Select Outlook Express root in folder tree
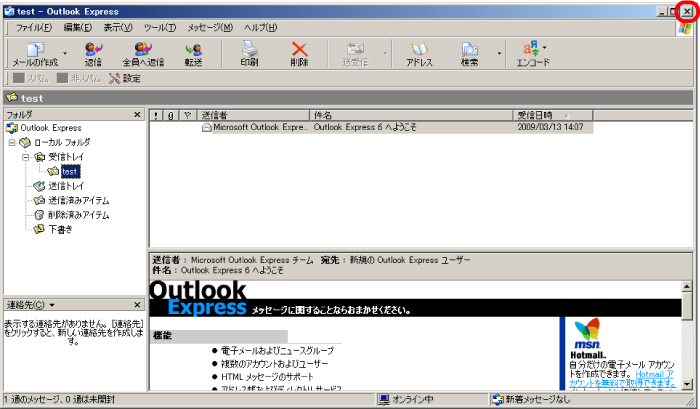The width and height of the screenshot is (700, 409). tap(51, 128)
